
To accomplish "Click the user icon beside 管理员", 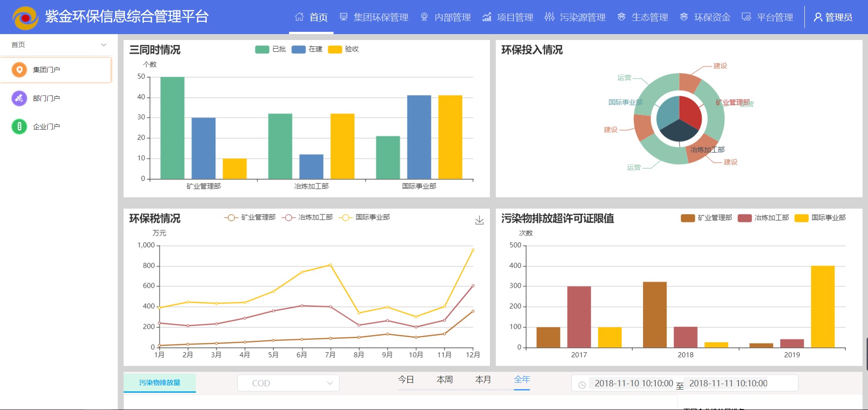I will click(x=818, y=17).
